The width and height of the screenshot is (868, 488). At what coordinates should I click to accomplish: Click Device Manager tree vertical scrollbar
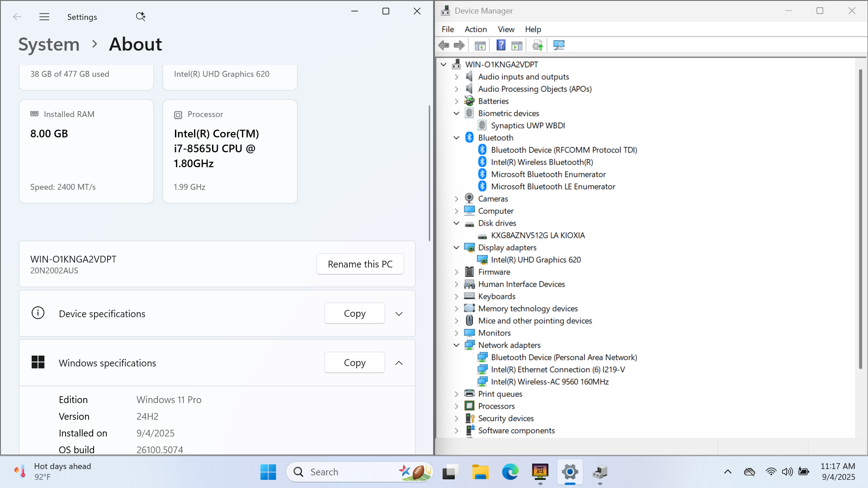860,219
